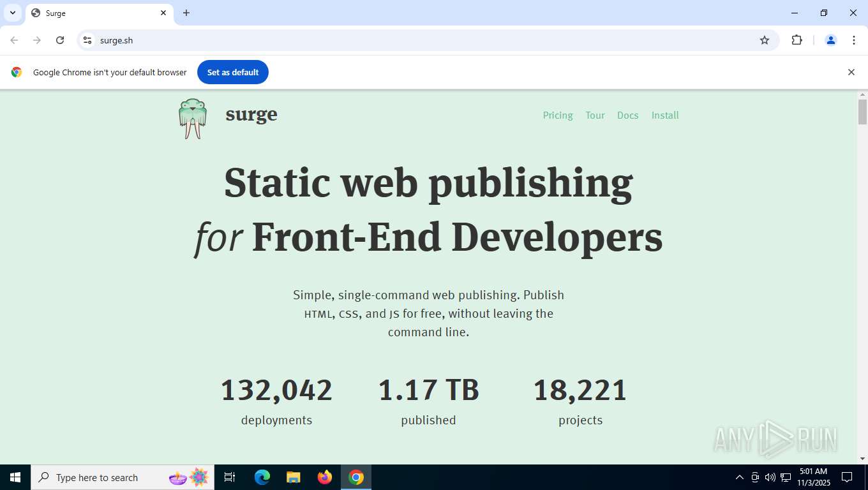Go back using the back arrow
This screenshot has width=868, height=490.
click(14, 40)
